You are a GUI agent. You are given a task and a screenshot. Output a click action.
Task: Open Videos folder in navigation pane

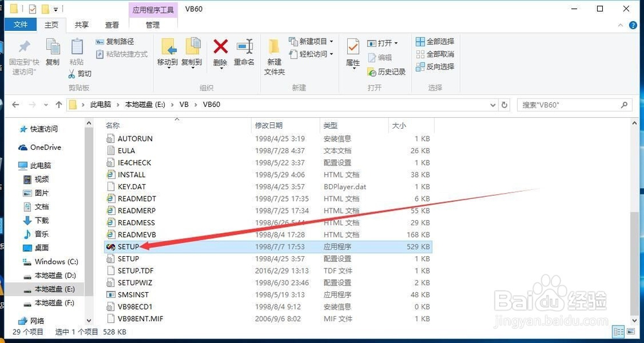pyautogui.click(x=35, y=180)
